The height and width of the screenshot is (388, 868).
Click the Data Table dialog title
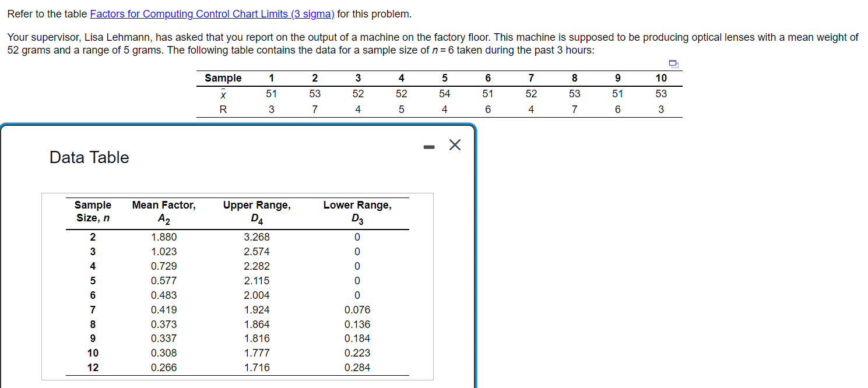(x=89, y=157)
